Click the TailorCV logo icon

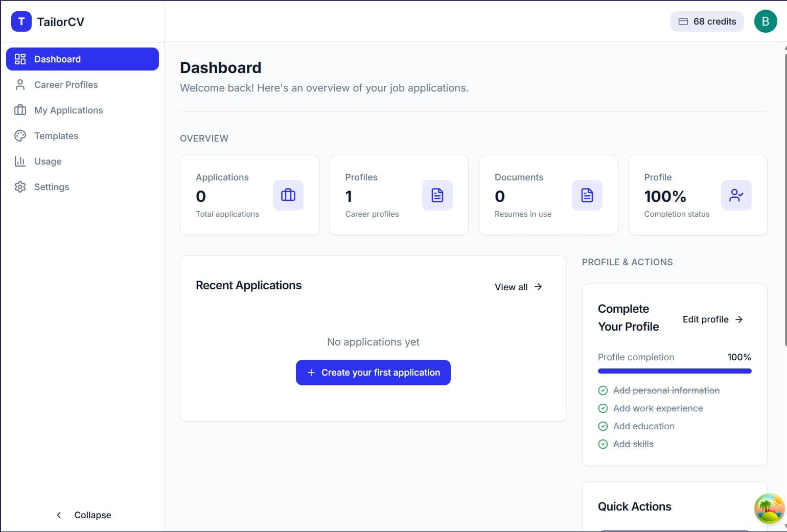coord(21,21)
